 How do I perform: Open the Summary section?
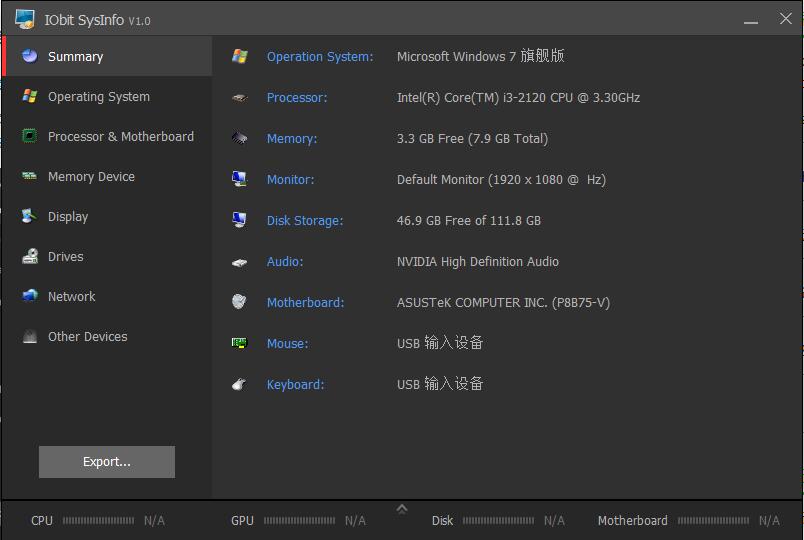(107, 56)
